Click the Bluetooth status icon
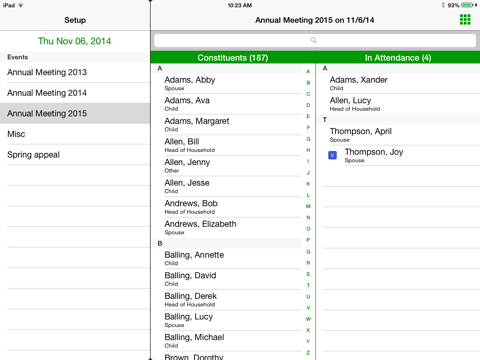Viewport: 480px width, 360px height. [443, 5]
